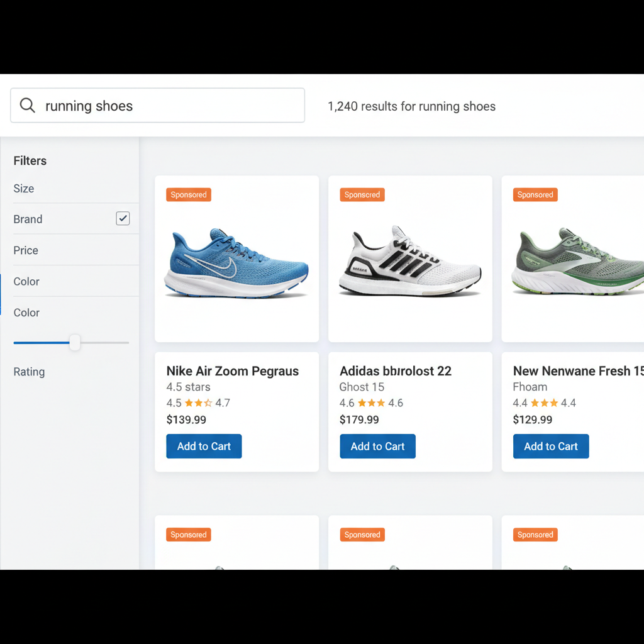Focus the running shoes search field

pos(157,105)
